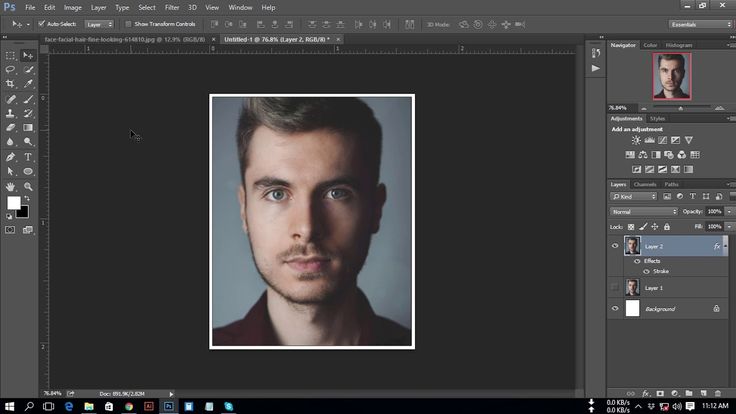
Task: Select the Crop tool
Action: coord(11,84)
